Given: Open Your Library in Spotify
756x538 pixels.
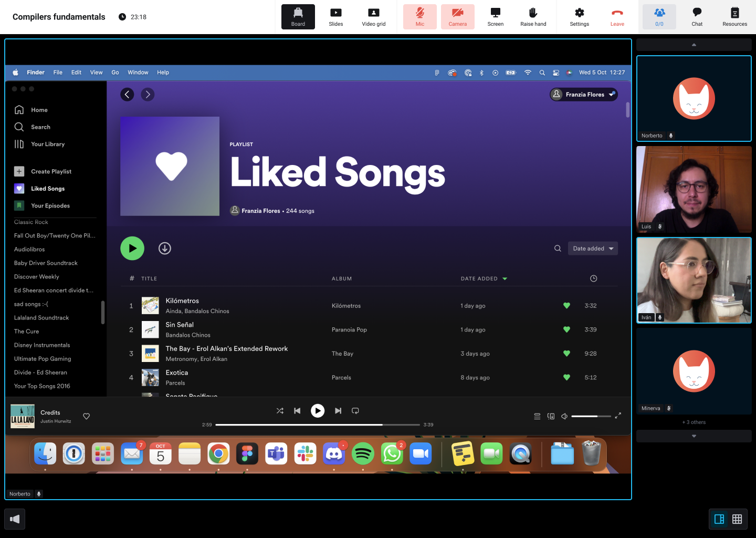Looking at the screenshot, I should click(x=40, y=144).
